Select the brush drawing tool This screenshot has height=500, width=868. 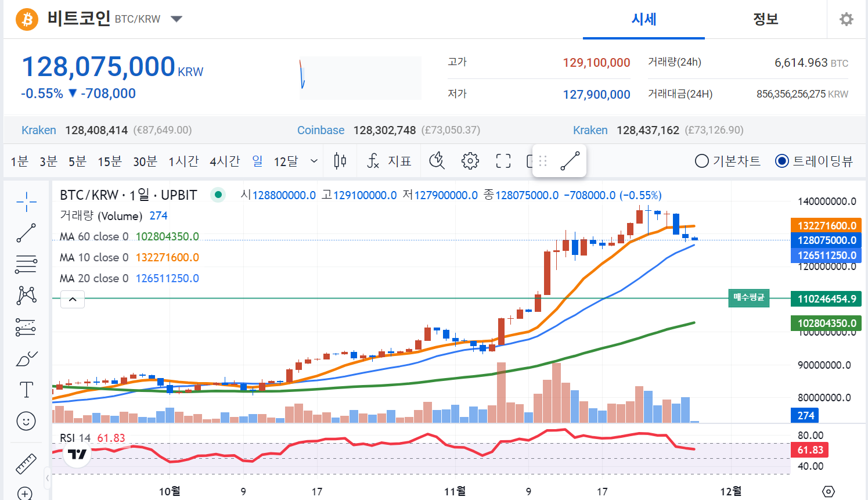click(x=26, y=359)
